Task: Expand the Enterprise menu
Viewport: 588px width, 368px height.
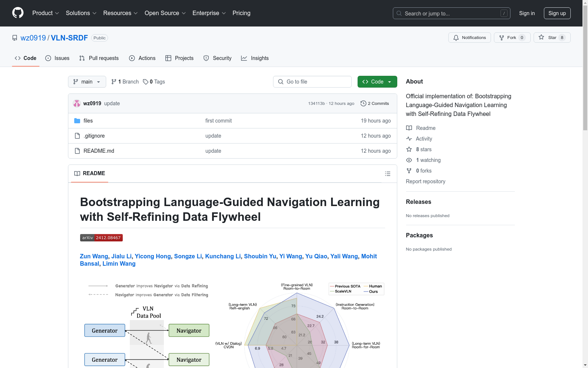Action: [x=209, y=13]
